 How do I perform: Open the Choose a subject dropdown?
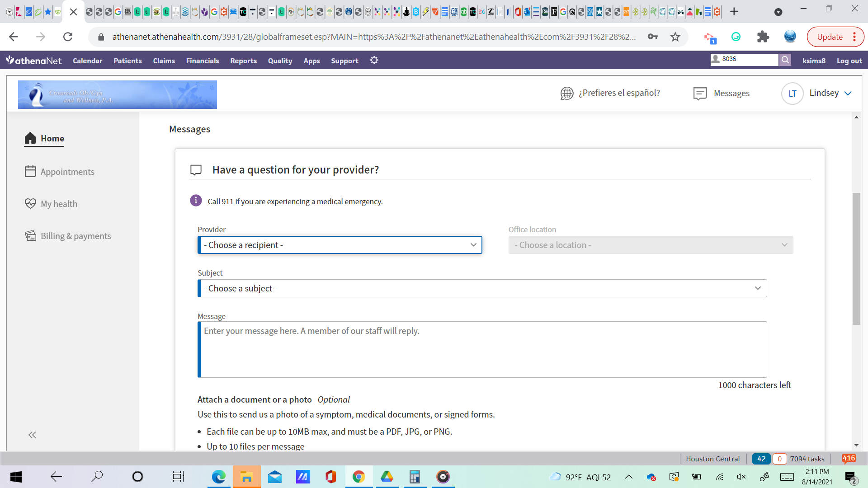[482, 288]
